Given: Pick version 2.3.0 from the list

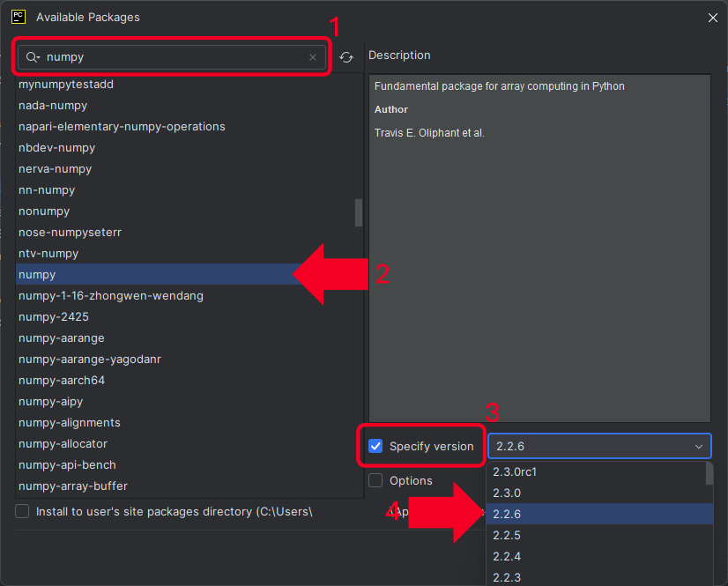Looking at the screenshot, I should tap(507, 493).
